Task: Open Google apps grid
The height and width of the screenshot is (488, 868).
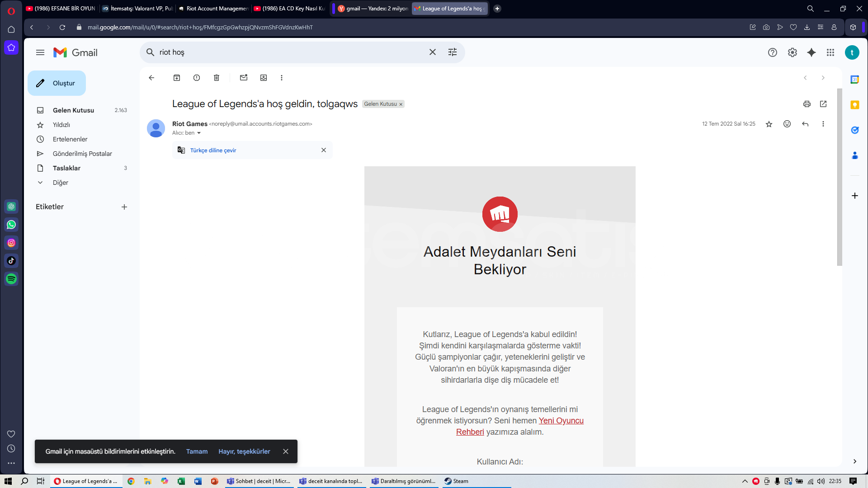Action: [830, 52]
